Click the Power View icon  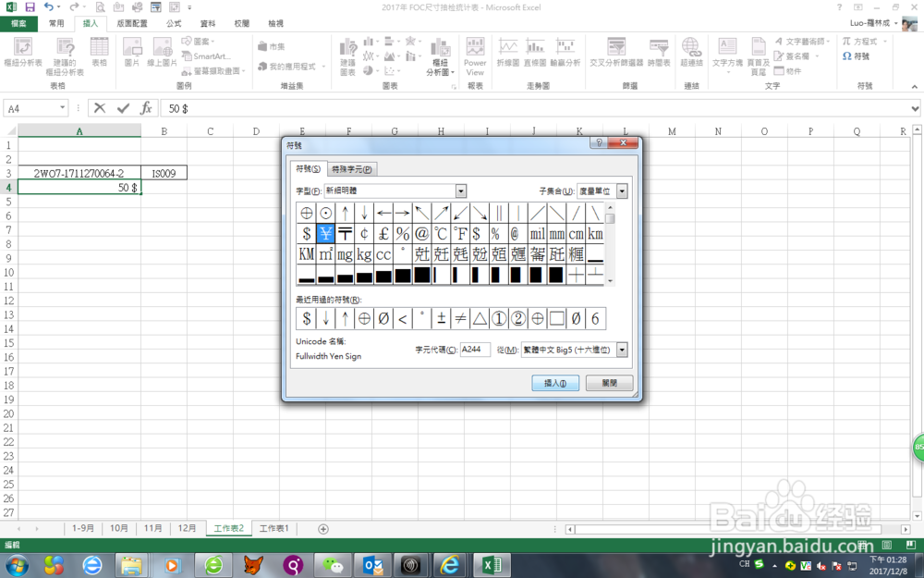click(475, 56)
